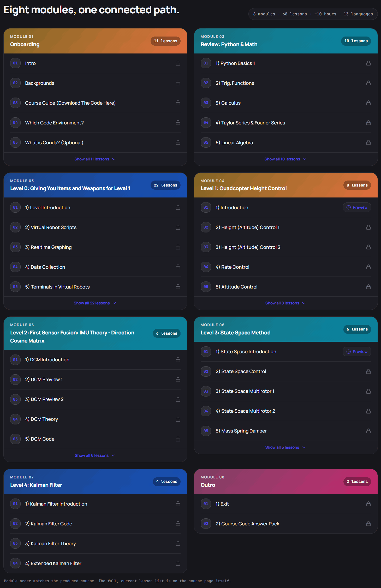Expand Show all 8 lessons for Height Control
This screenshot has width=381, height=588.
[285, 303]
